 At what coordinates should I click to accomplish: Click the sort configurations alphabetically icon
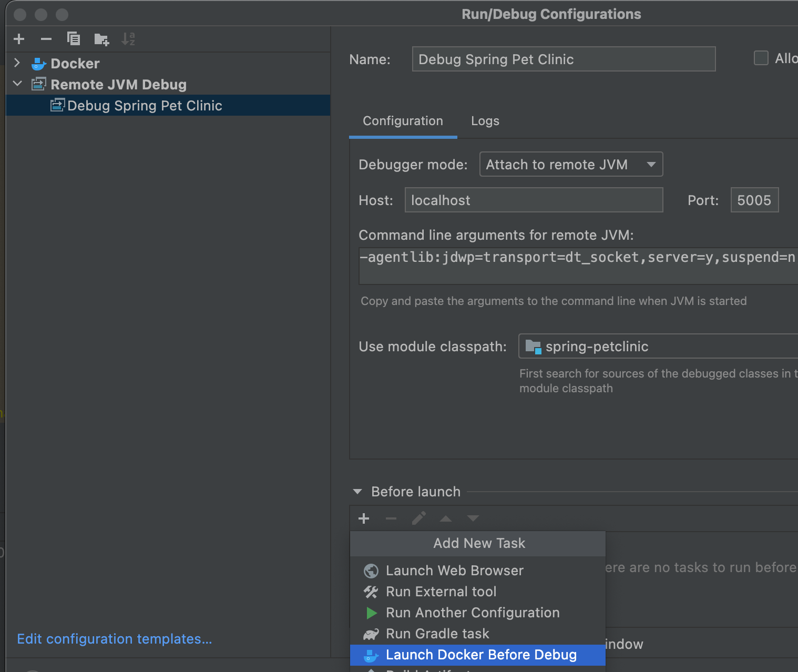pyautogui.click(x=128, y=39)
